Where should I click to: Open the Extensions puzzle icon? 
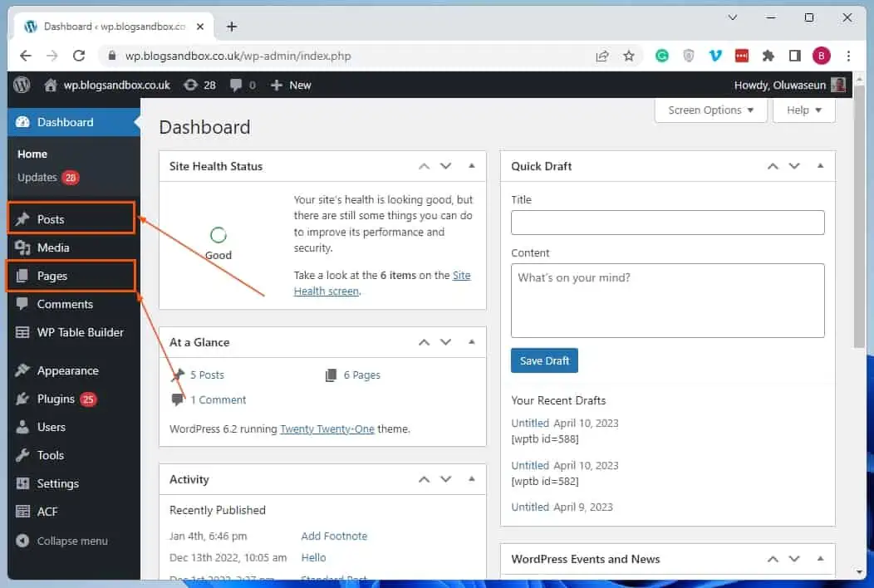(x=768, y=56)
